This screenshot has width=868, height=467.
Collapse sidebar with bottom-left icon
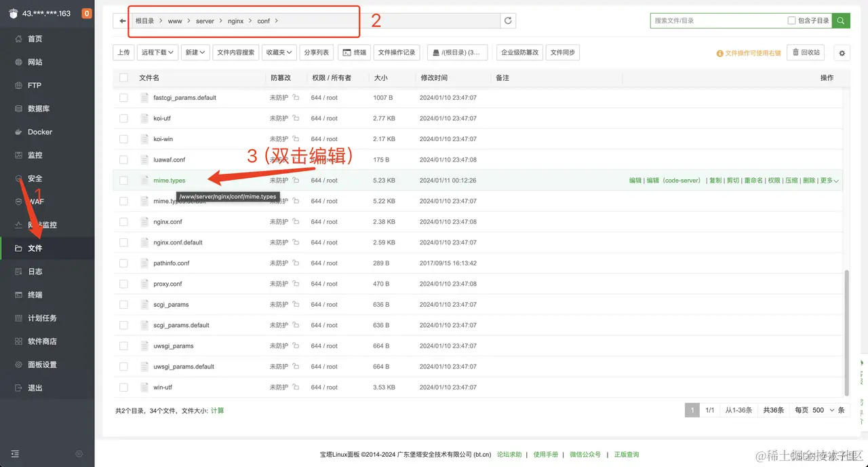click(x=15, y=453)
